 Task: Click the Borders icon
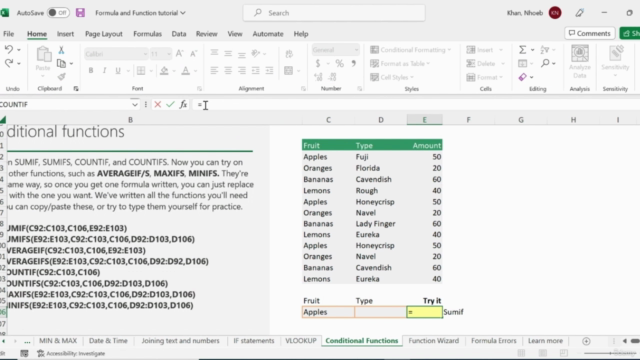[x=141, y=71]
